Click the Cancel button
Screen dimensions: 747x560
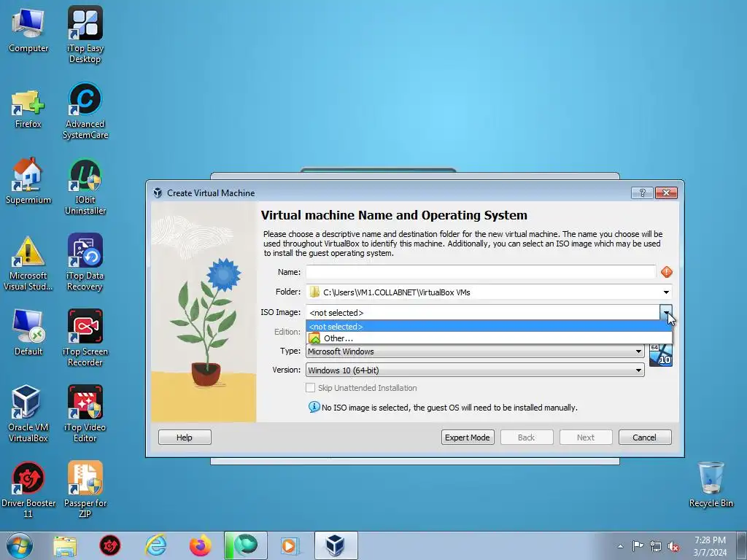645,437
